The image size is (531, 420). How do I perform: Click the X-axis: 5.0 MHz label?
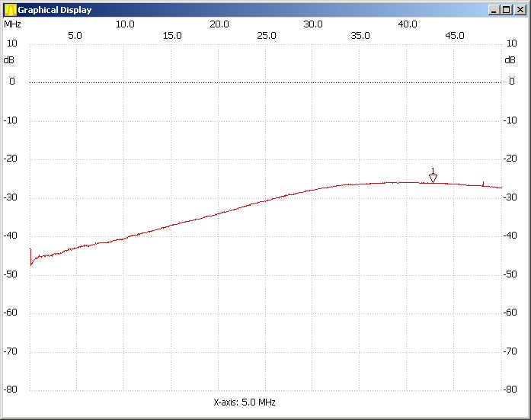click(245, 402)
